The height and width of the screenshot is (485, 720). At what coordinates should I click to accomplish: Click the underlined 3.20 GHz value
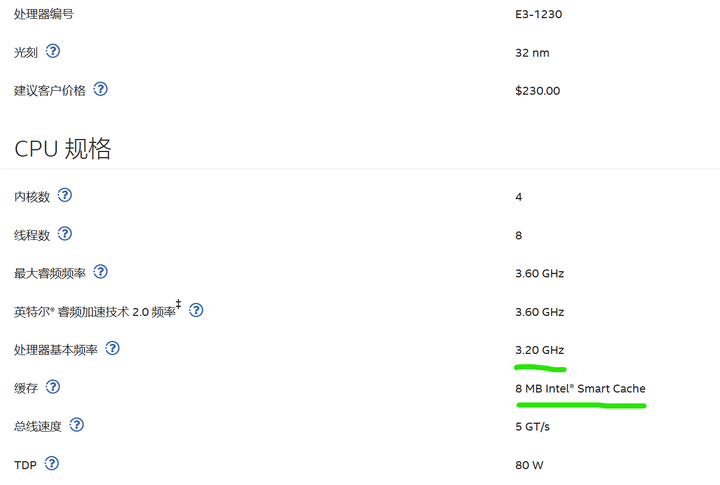click(539, 350)
